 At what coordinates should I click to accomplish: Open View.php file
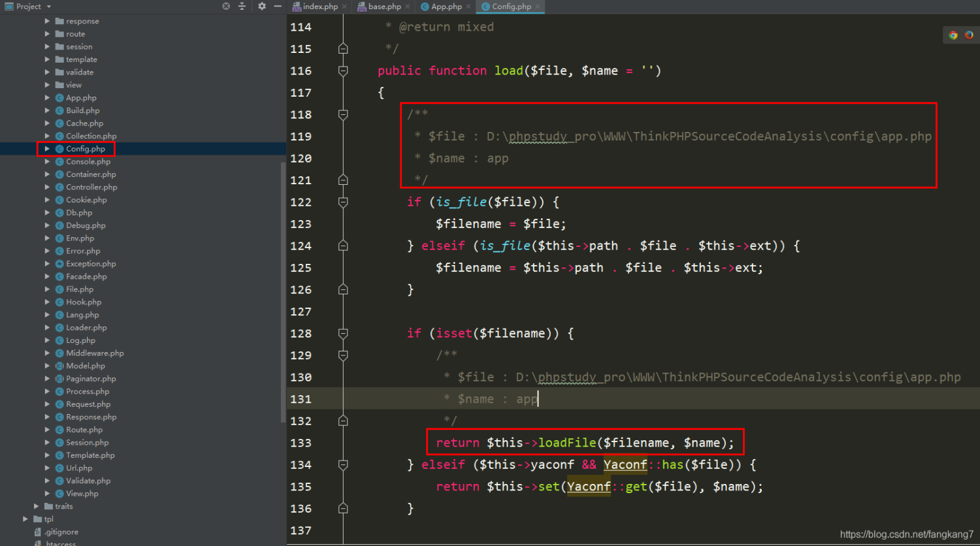tap(82, 494)
